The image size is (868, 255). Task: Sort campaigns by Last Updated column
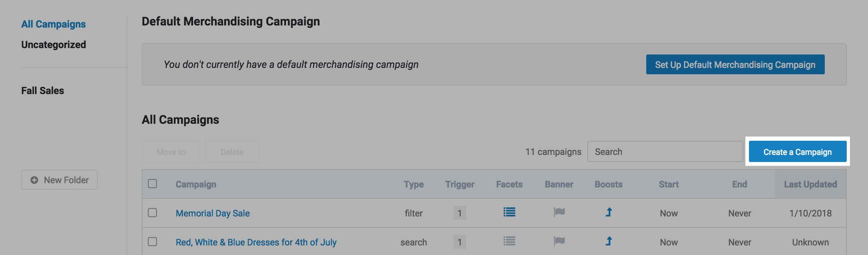click(810, 184)
